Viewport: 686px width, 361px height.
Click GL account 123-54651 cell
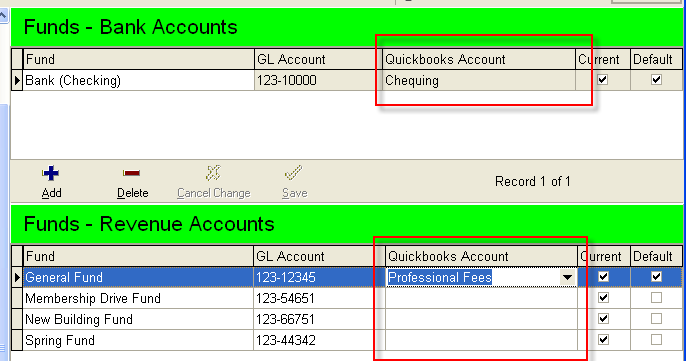coord(319,298)
